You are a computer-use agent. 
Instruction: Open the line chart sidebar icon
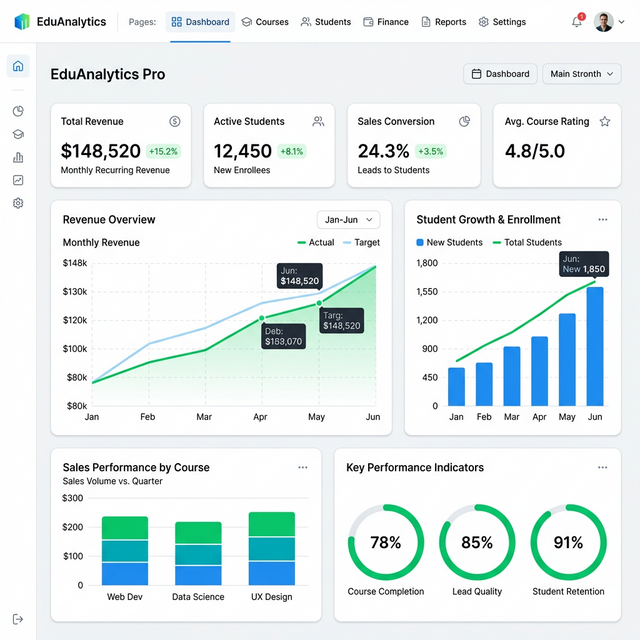click(x=18, y=180)
